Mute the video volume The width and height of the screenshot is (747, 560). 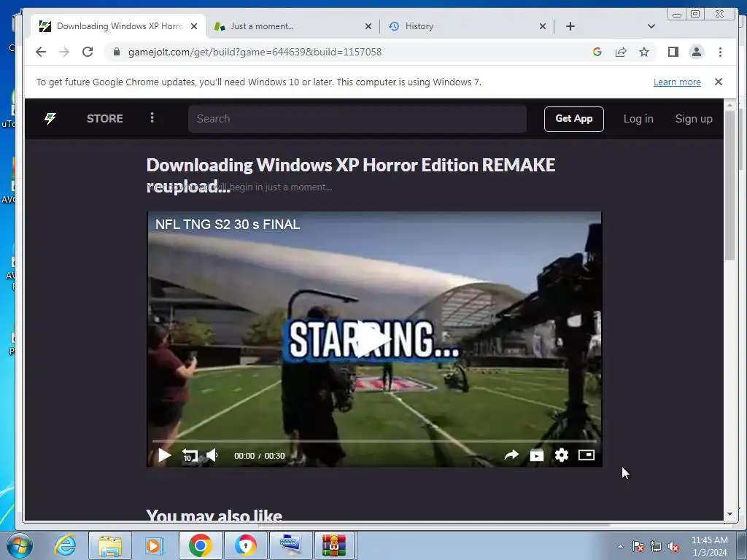(212, 455)
